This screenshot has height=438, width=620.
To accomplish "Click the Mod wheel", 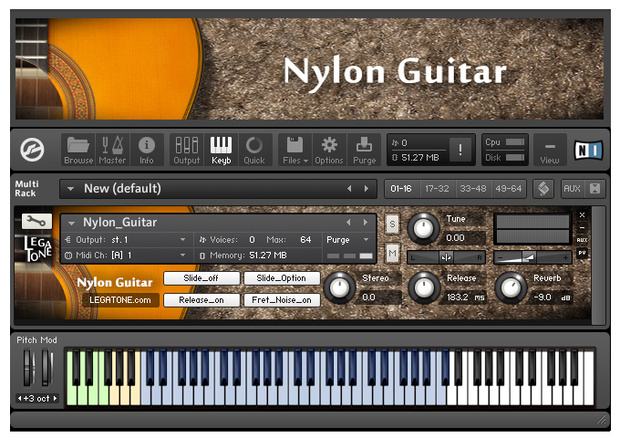I will click(x=46, y=367).
